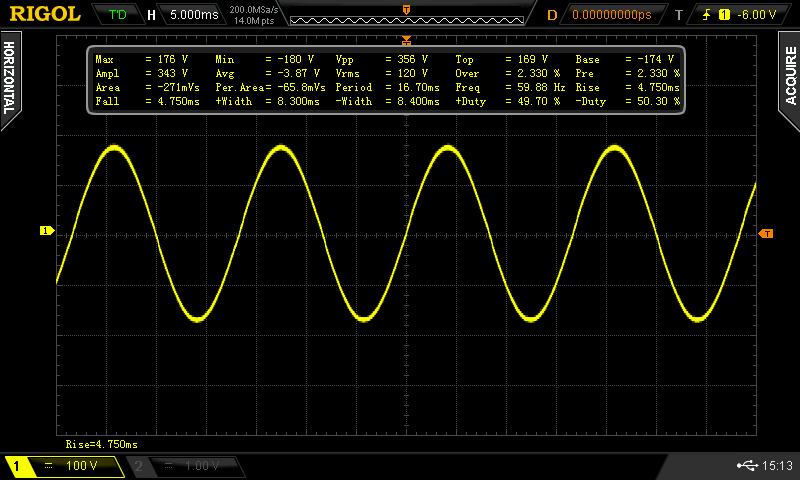Click the Rise=4.750ms readout below grid
Image resolution: width=800 pixels, height=480 pixels.
101,444
